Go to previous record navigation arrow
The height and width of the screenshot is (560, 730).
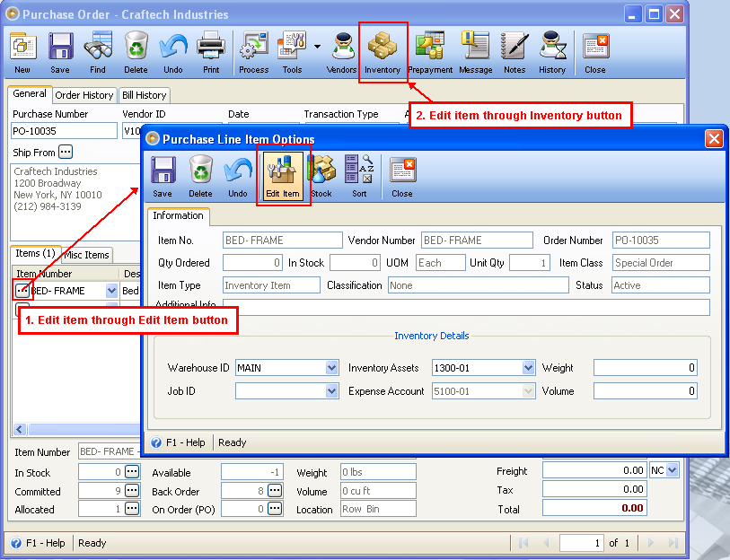(546, 543)
